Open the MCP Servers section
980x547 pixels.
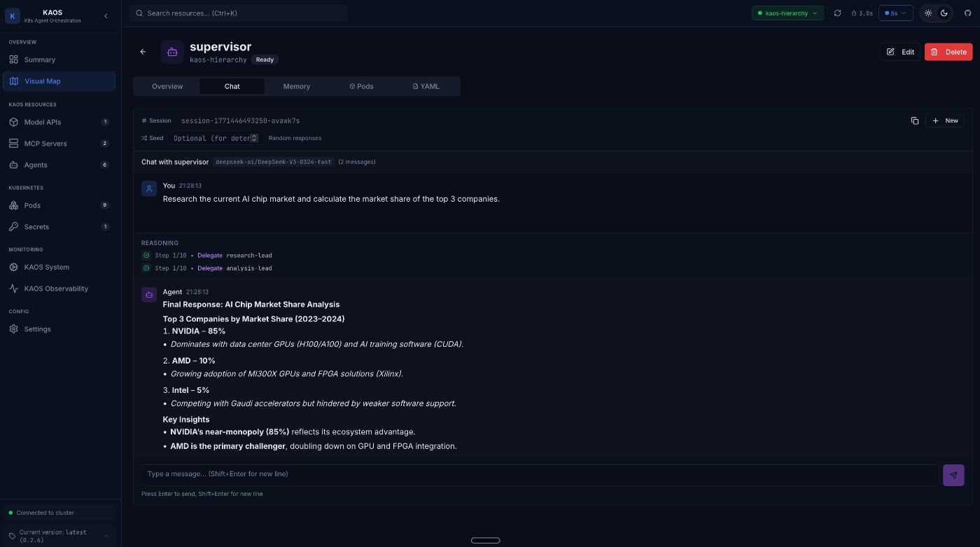tap(45, 144)
